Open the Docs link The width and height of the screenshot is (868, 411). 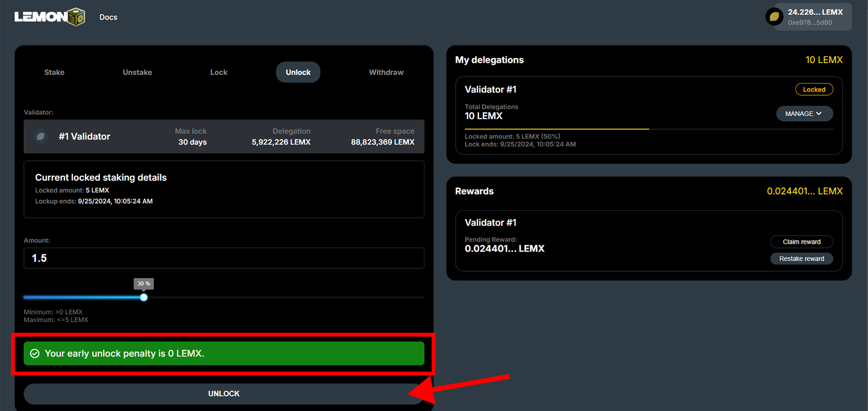click(108, 17)
